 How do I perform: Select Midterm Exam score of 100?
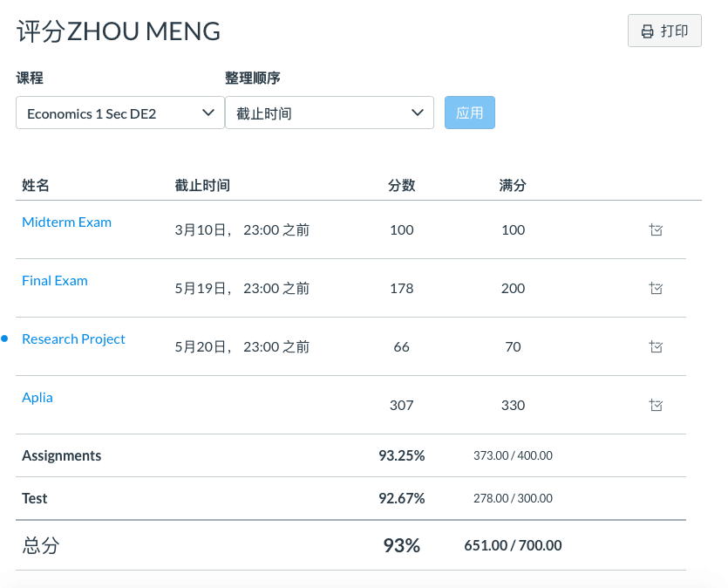click(401, 230)
